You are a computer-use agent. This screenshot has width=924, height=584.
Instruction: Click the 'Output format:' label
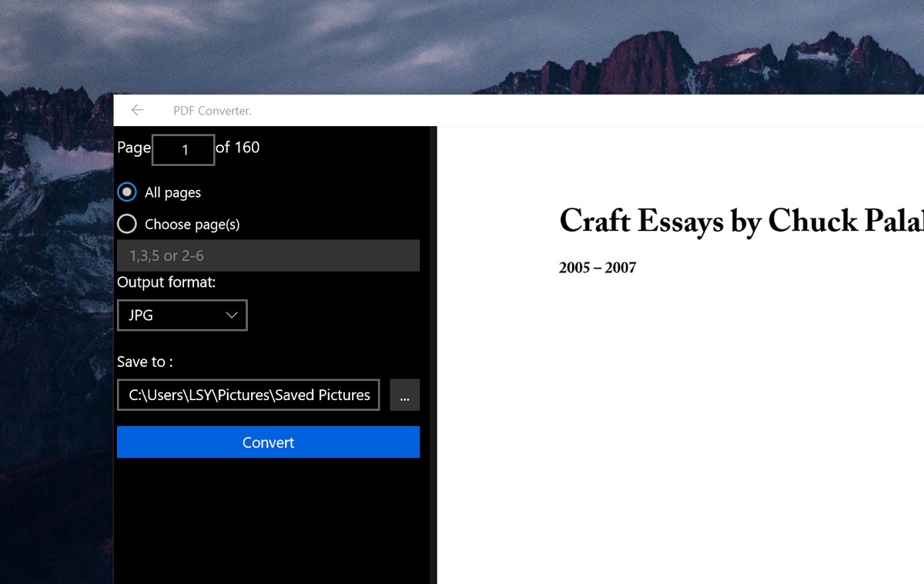(166, 282)
